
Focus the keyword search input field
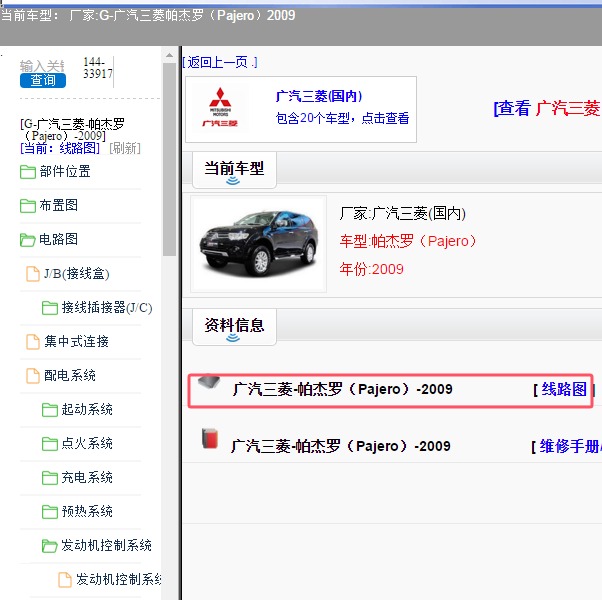42,66
